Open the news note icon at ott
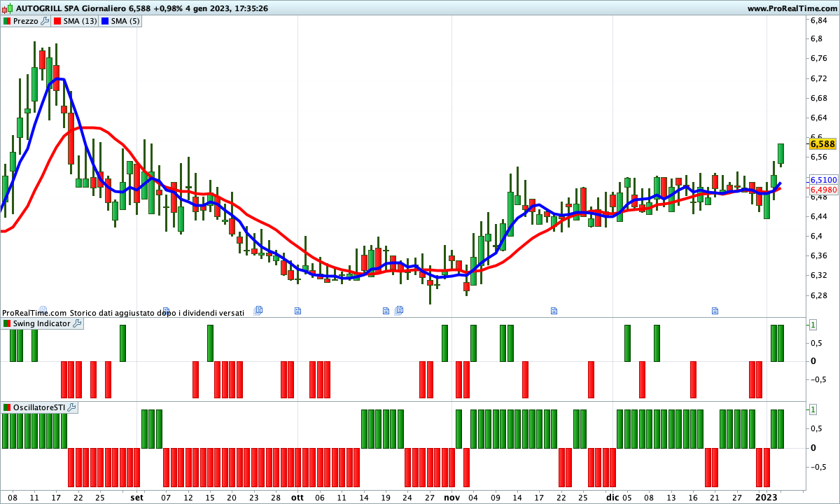This screenshot has width=840, height=504. [x=297, y=310]
